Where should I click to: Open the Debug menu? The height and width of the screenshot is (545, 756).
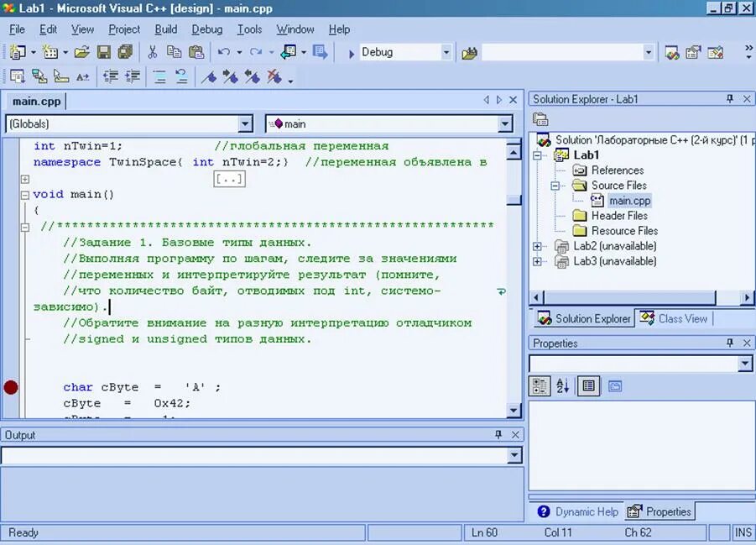pos(207,29)
